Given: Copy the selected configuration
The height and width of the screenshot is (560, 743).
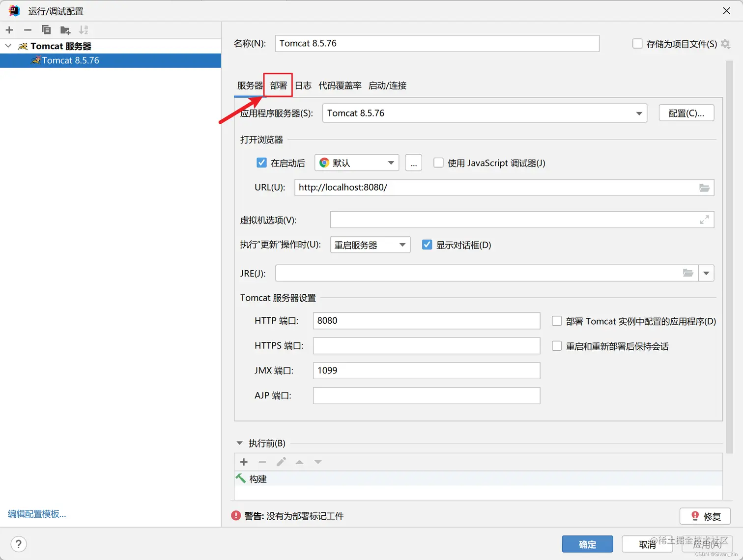Looking at the screenshot, I should tap(46, 30).
